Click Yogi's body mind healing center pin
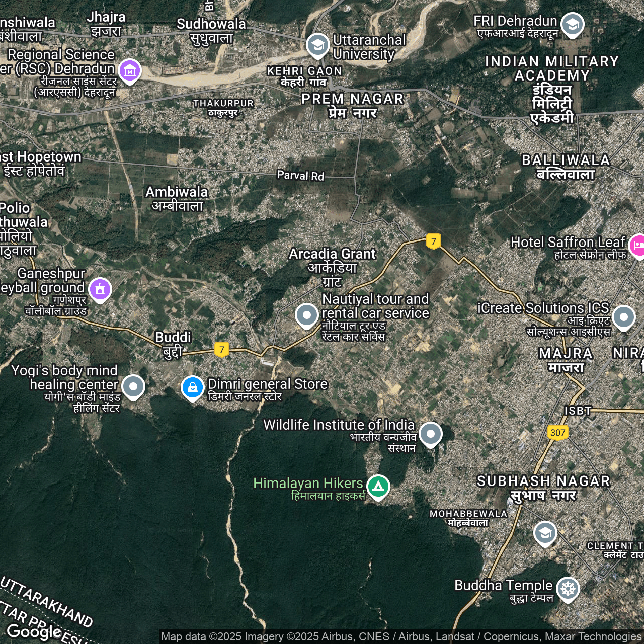Viewport: 644px width, 644px height. [x=133, y=386]
